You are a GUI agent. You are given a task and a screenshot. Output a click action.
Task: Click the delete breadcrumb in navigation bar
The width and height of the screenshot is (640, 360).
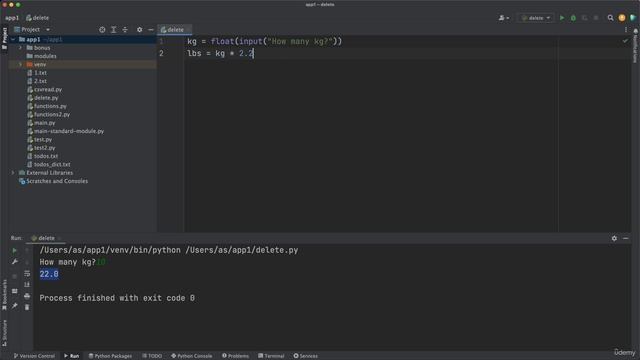[x=38, y=18]
